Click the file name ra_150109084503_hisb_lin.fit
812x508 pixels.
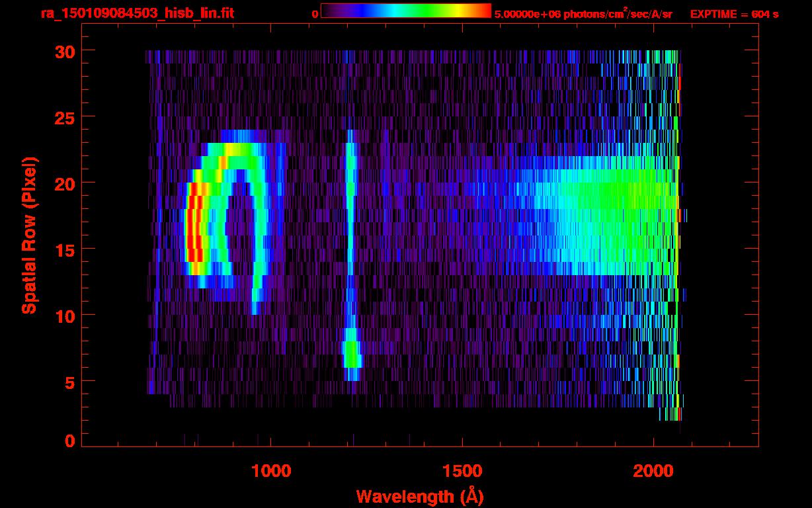click(x=137, y=13)
